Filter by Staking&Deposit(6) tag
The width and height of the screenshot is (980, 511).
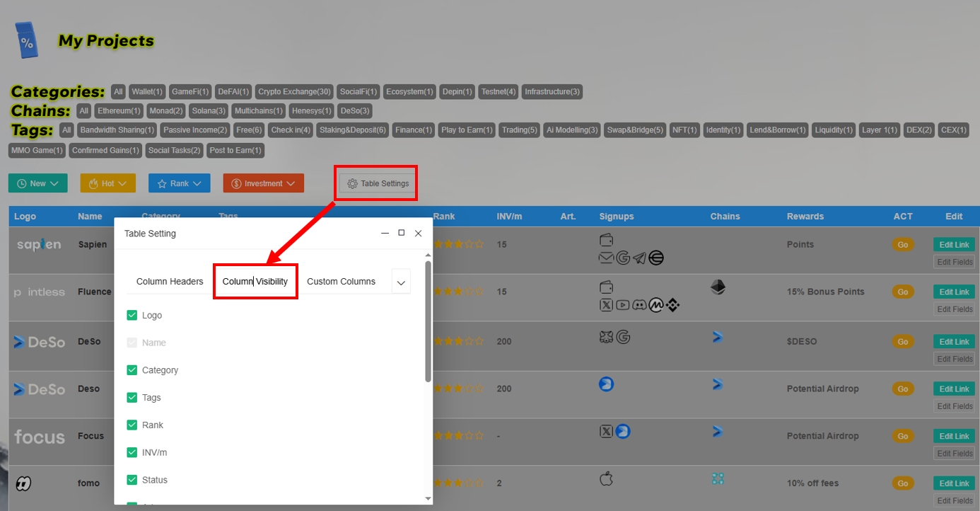[353, 130]
